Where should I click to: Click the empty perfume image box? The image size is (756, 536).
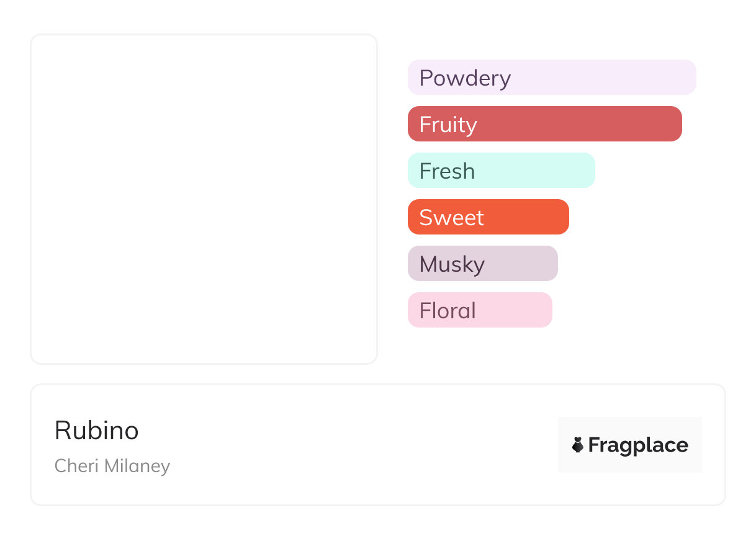[x=204, y=199]
